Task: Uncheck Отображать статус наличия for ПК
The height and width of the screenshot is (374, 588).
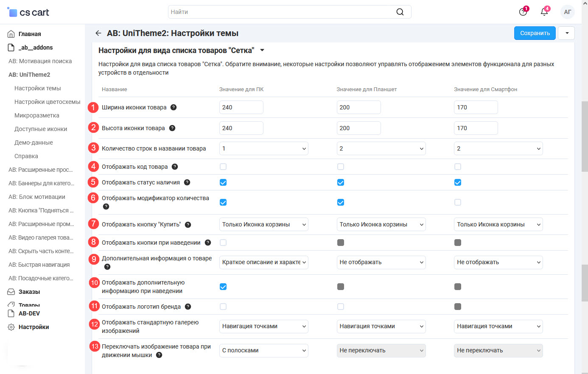Action: click(223, 182)
